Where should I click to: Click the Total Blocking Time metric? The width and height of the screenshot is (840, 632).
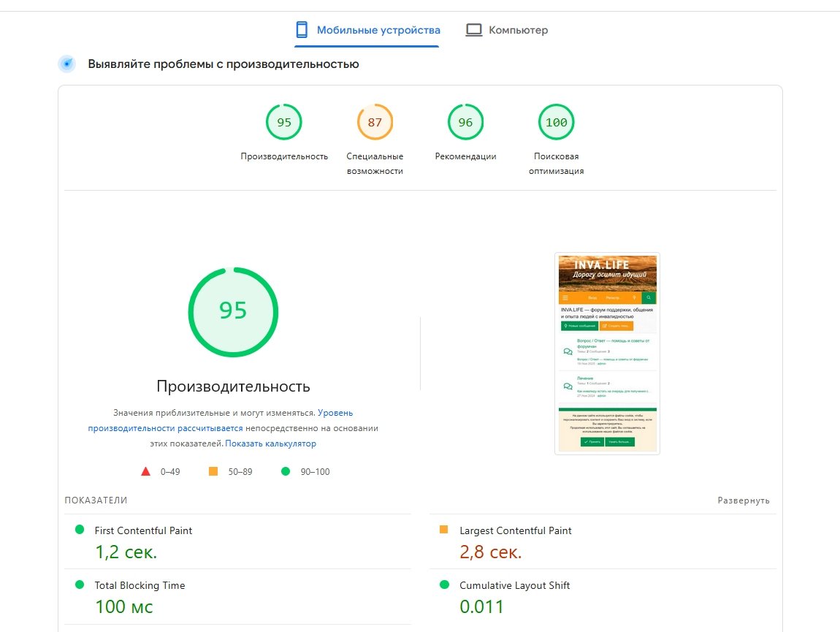pyautogui.click(x=140, y=585)
